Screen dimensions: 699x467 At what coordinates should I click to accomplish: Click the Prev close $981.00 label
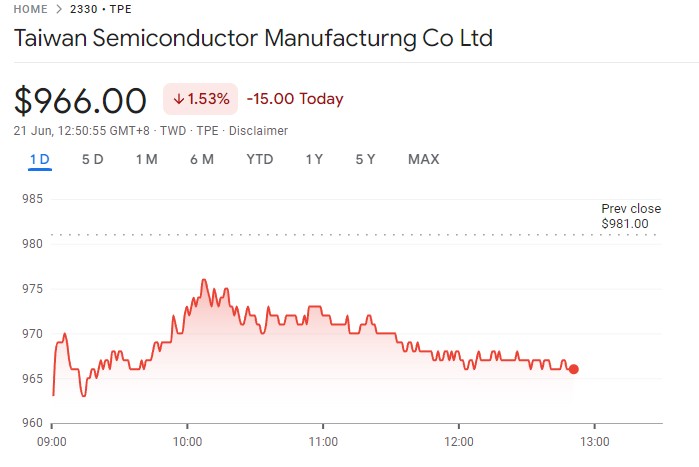click(x=625, y=216)
